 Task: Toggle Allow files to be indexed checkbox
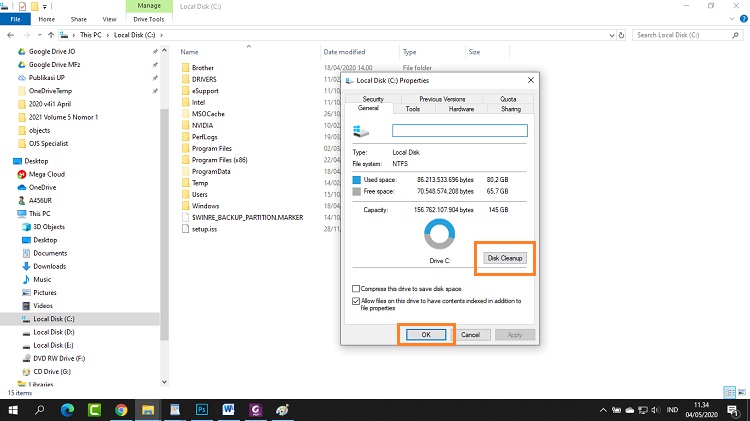point(356,301)
